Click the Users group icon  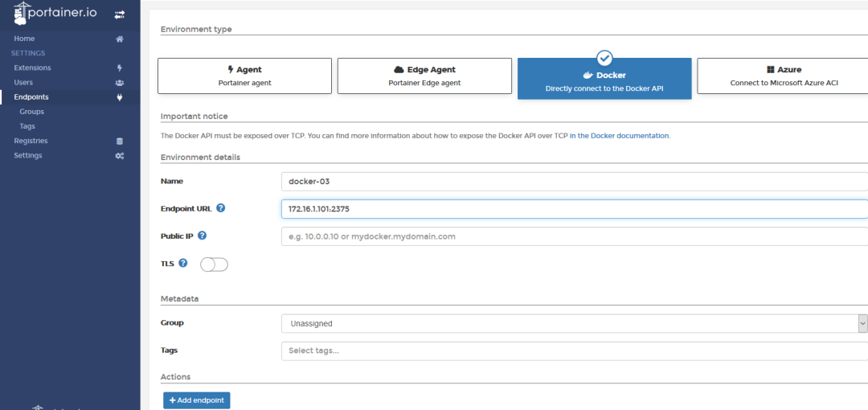tap(119, 83)
